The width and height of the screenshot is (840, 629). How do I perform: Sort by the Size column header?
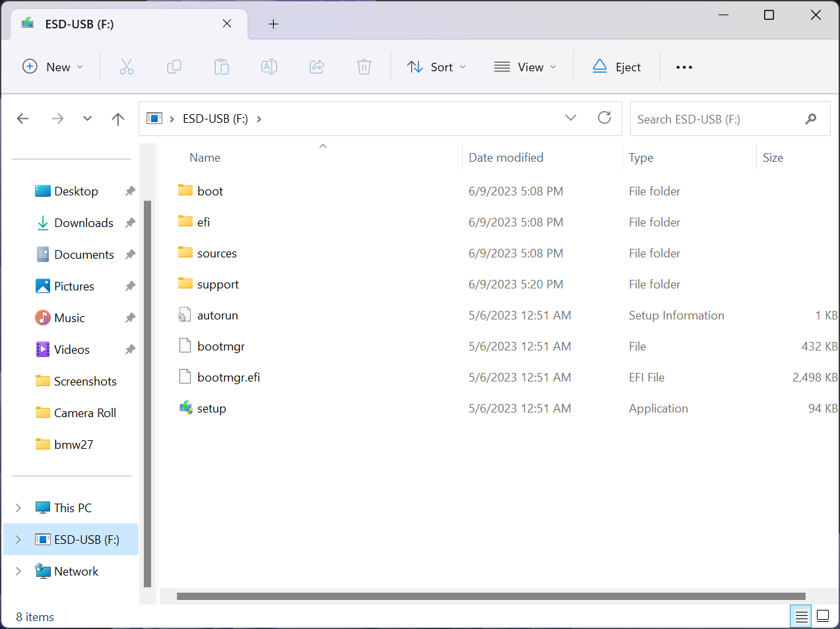tap(773, 158)
